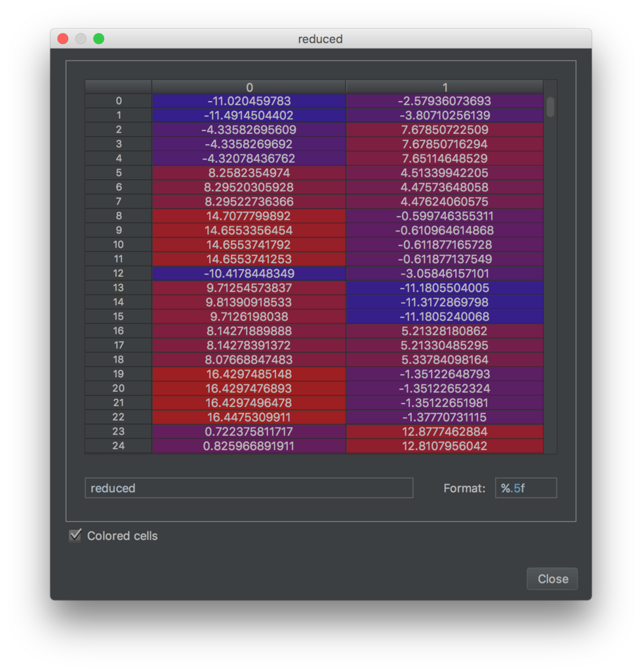Click cell with value 14.7077799892

click(249, 216)
